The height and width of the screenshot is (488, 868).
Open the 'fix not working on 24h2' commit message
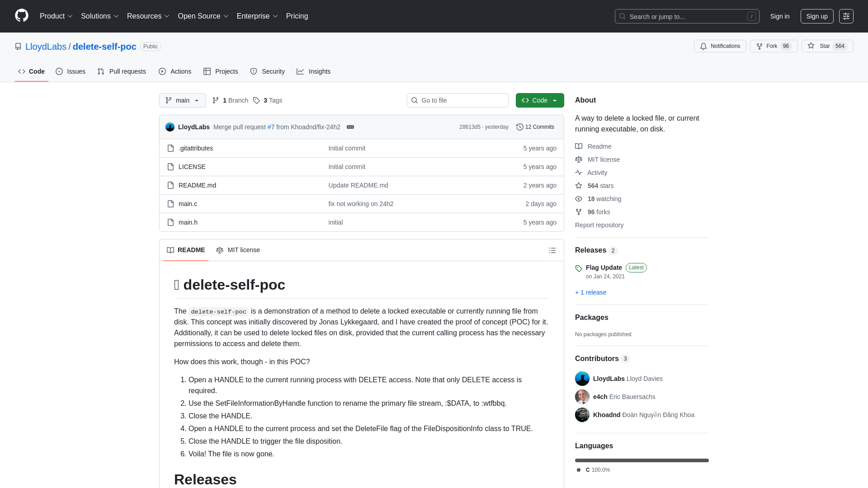361,204
